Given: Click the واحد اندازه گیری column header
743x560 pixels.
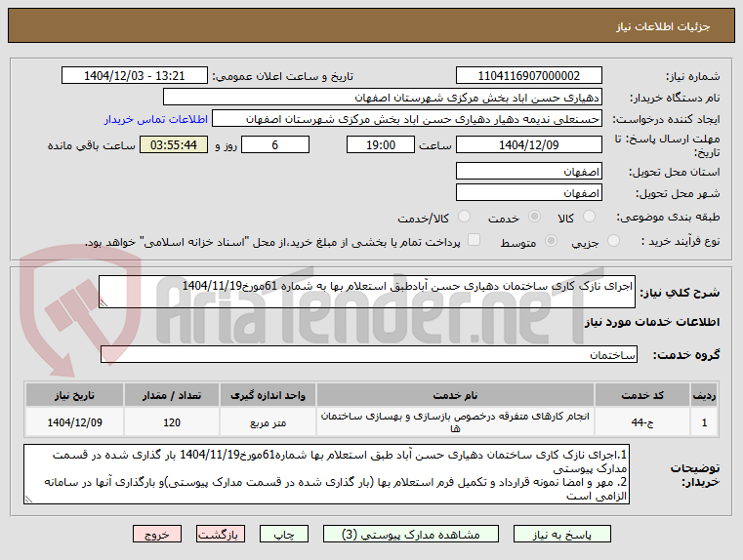Looking at the screenshot, I should click(x=268, y=395).
